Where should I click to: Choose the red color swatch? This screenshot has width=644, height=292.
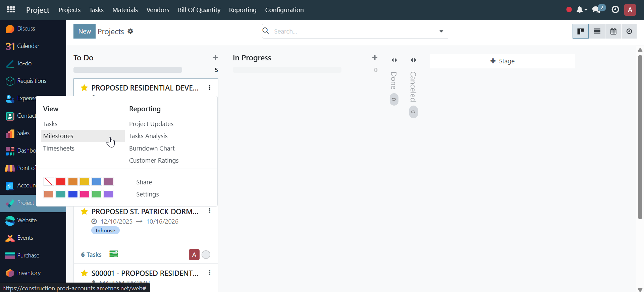(61, 182)
